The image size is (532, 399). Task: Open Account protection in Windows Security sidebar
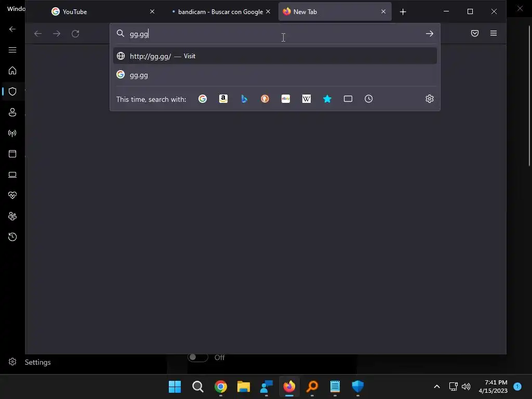click(x=12, y=112)
